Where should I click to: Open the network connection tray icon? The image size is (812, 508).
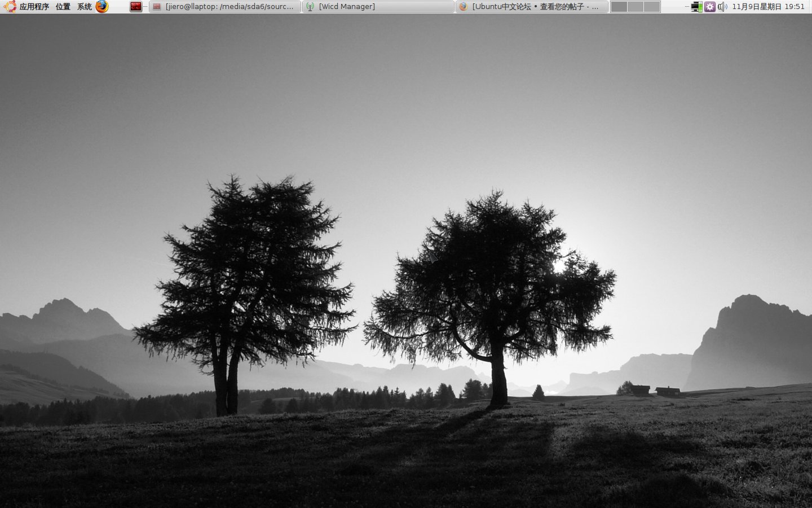tap(697, 7)
